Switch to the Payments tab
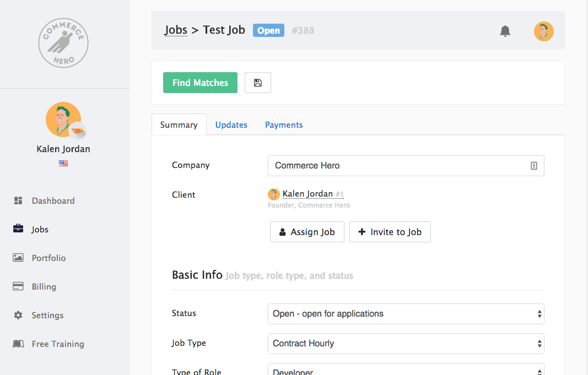This screenshot has width=588, height=375. pyautogui.click(x=284, y=125)
